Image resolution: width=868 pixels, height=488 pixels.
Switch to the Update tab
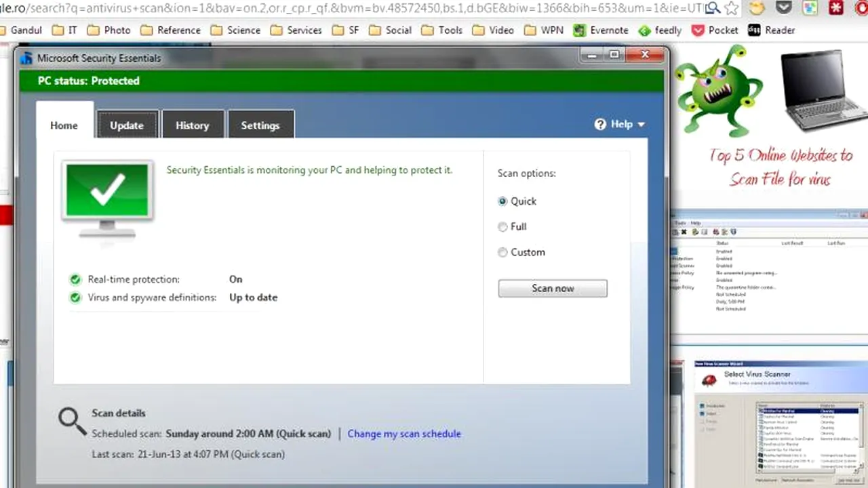tap(127, 125)
